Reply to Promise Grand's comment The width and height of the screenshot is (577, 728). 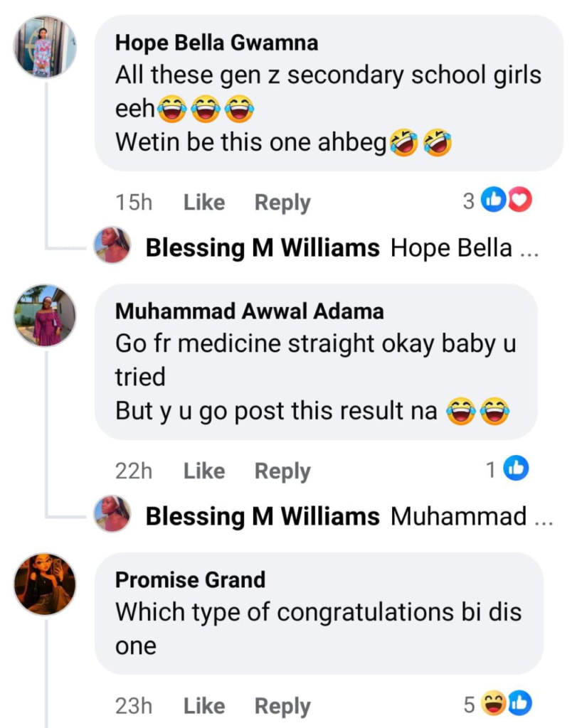click(x=282, y=707)
